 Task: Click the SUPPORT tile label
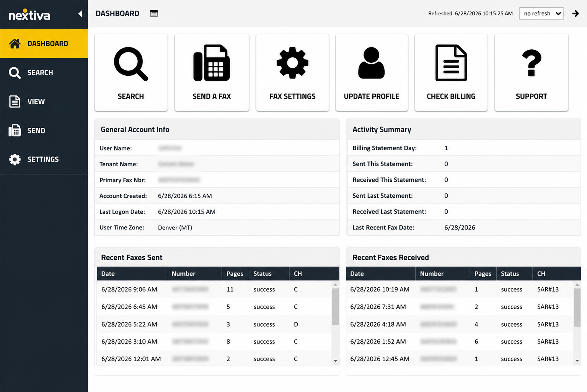click(x=532, y=96)
